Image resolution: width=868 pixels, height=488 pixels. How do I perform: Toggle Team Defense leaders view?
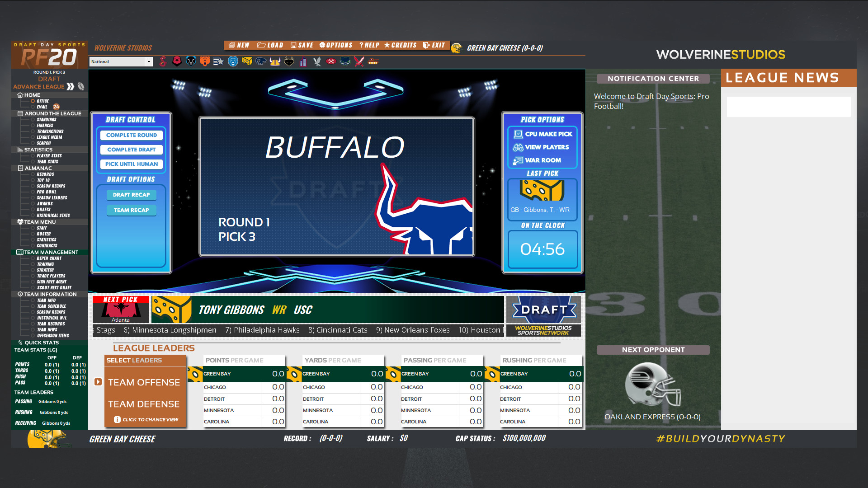[x=144, y=404]
